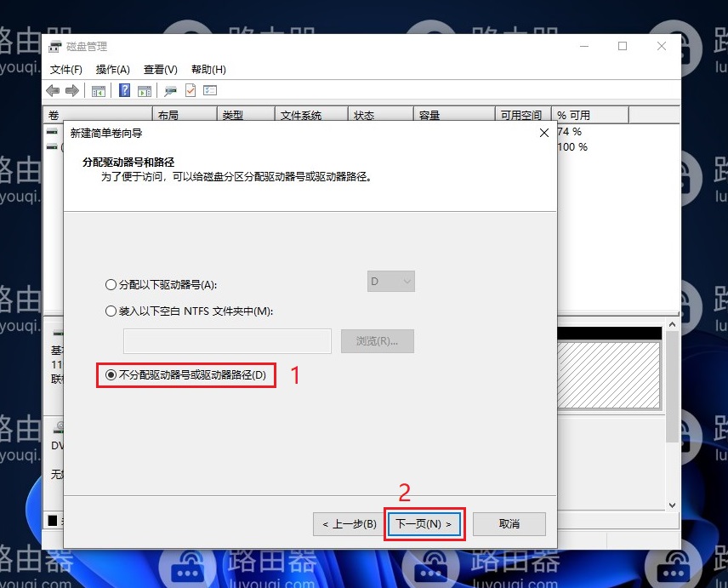
Task: Click the disk view scrollbar up arrow
Action: tap(672, 325)
